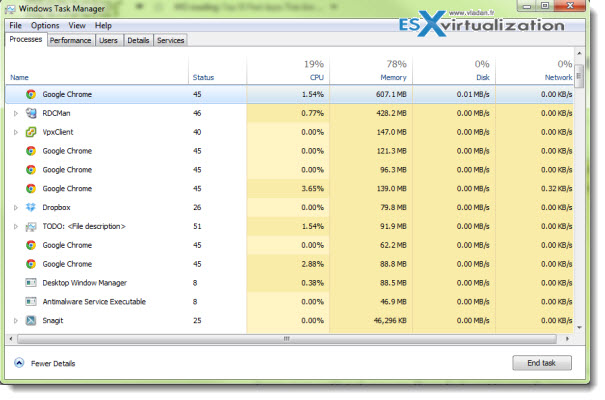Click the VpxClient process icon
The image size is (605, 400).
[x=31, y=132]
